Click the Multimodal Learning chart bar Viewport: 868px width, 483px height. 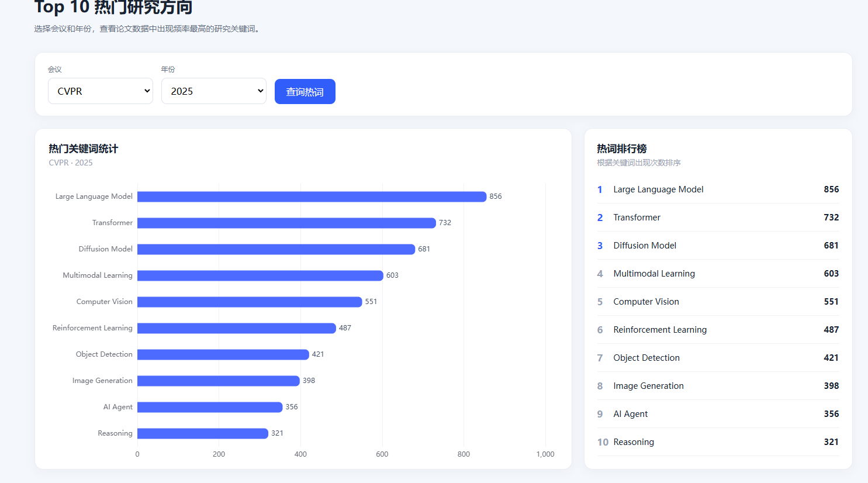point(260,275)
